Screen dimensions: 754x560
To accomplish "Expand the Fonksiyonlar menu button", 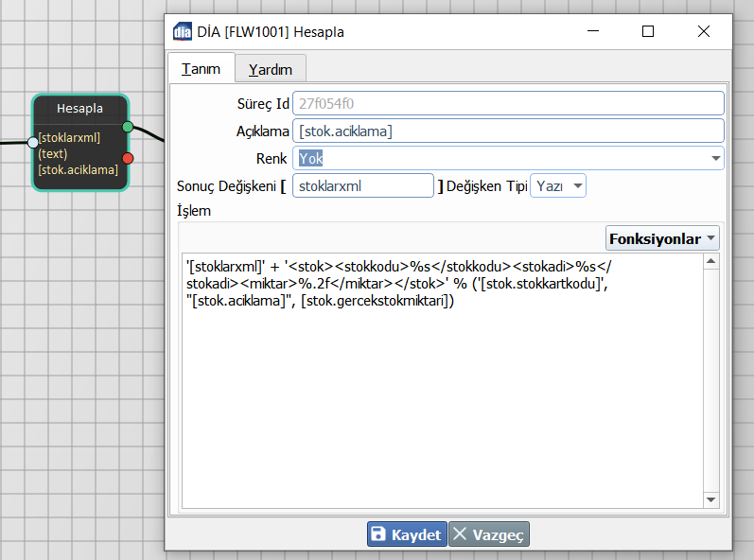I will click(x=662, y=238).
